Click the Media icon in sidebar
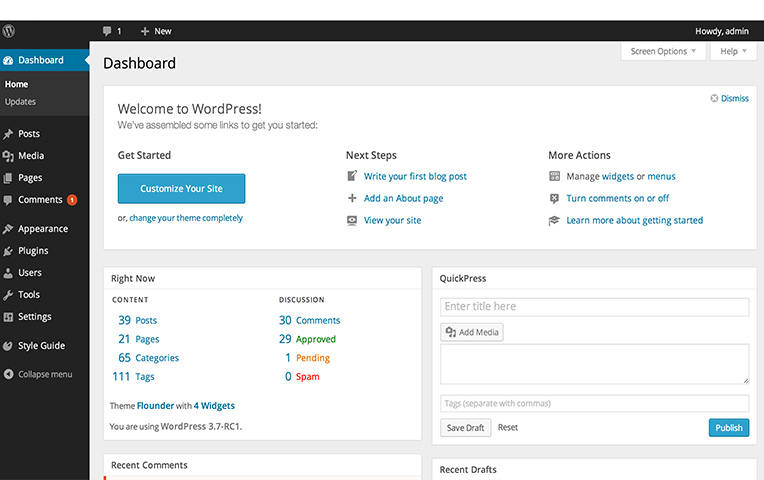 9,156
